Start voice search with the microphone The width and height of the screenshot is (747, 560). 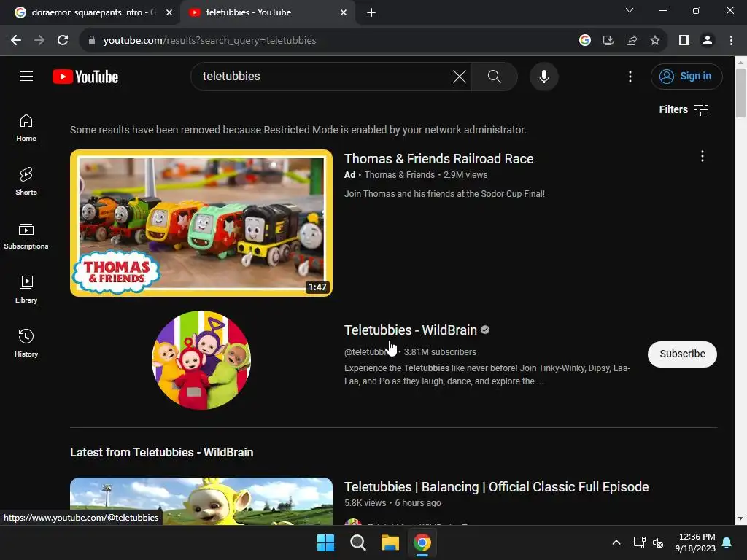pyautogui.click(x=544, y=76)
